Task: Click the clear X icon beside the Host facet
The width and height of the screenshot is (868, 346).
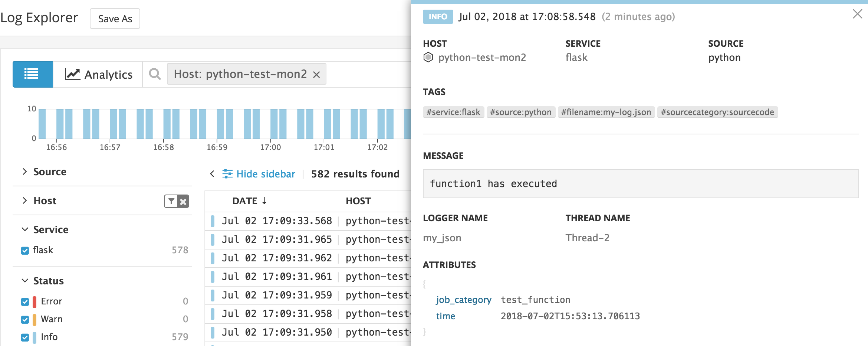Action: click(x=183, y=201)
